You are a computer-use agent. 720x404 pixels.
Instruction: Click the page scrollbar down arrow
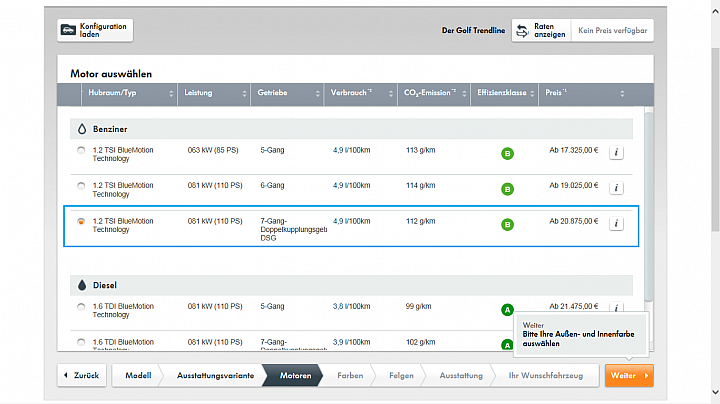pyautogui.click(x=715, y=392)
